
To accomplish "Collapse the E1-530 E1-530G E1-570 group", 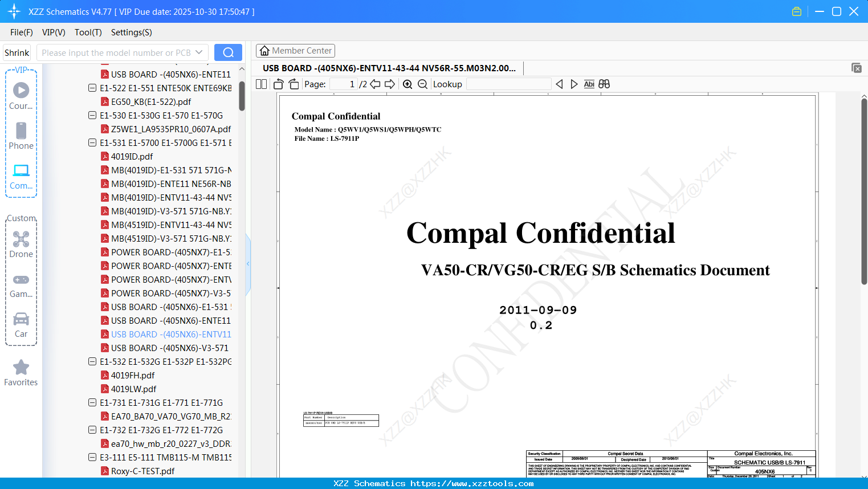I will [x=92, y=115].
